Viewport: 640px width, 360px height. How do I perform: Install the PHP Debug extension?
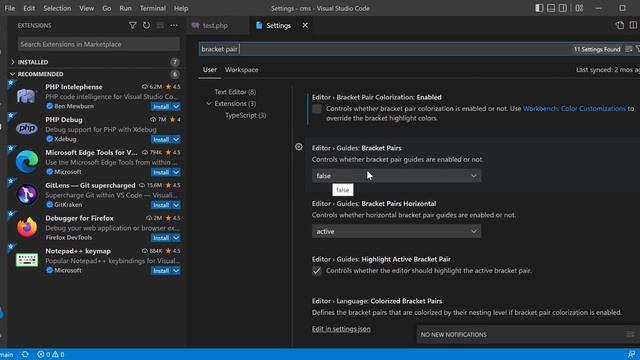tap(161, 140)
